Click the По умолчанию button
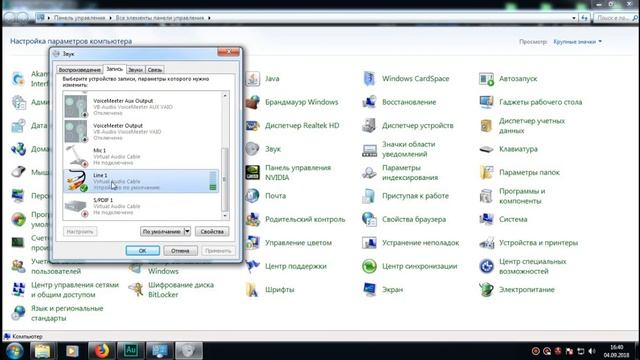 pyautogui.click(x=162, y=231)
